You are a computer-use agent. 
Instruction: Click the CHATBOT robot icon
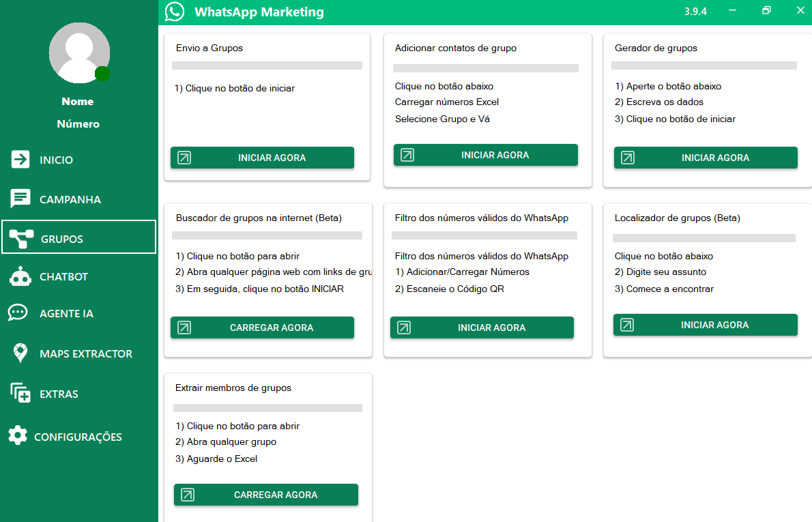(x=20, y=276)
